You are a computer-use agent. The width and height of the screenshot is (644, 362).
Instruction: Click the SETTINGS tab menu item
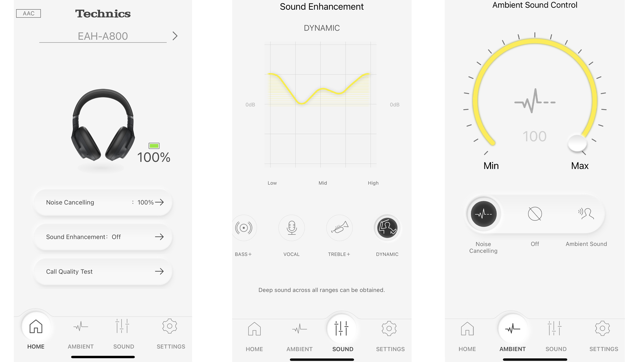pos(170,334)
